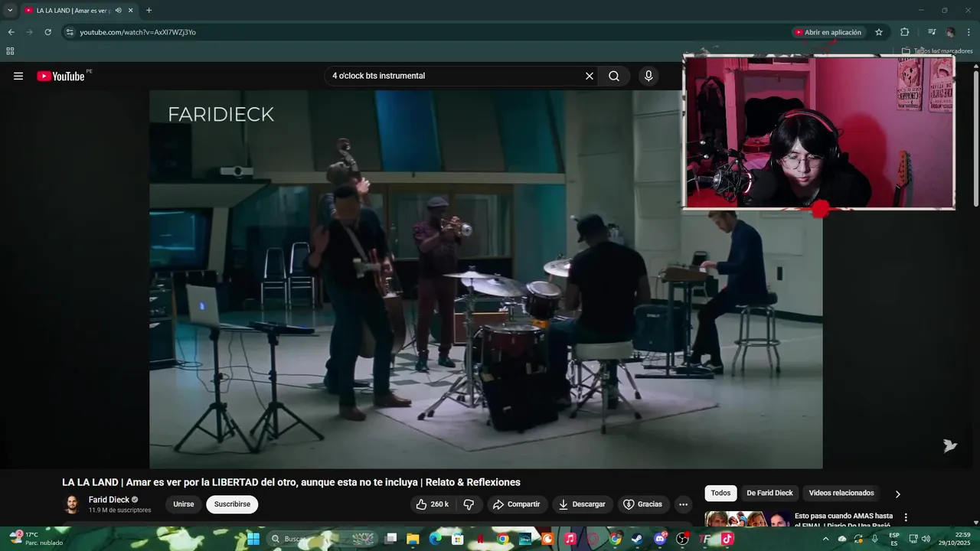Open a new browser tab
Viewport: 980px width, 551px height.
point(149,11)
